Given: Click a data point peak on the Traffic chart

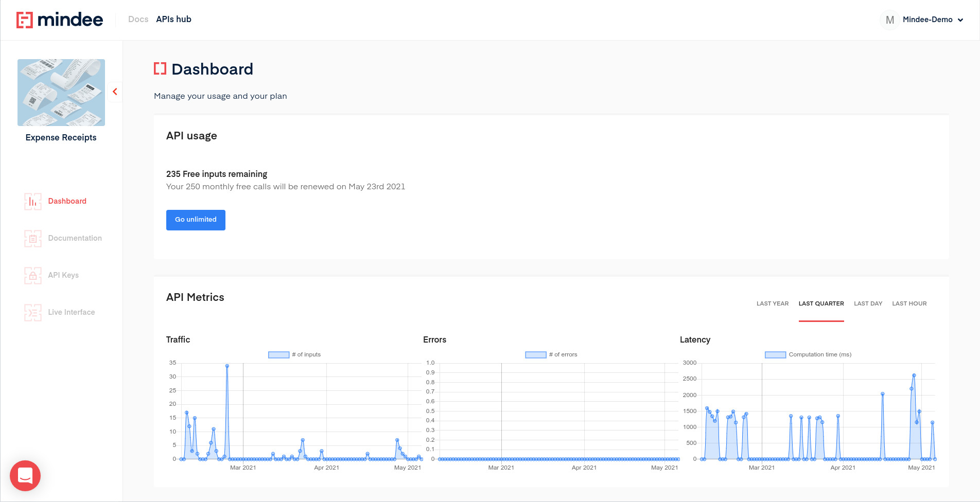Looking at the screenshot, I should (226, 366).
